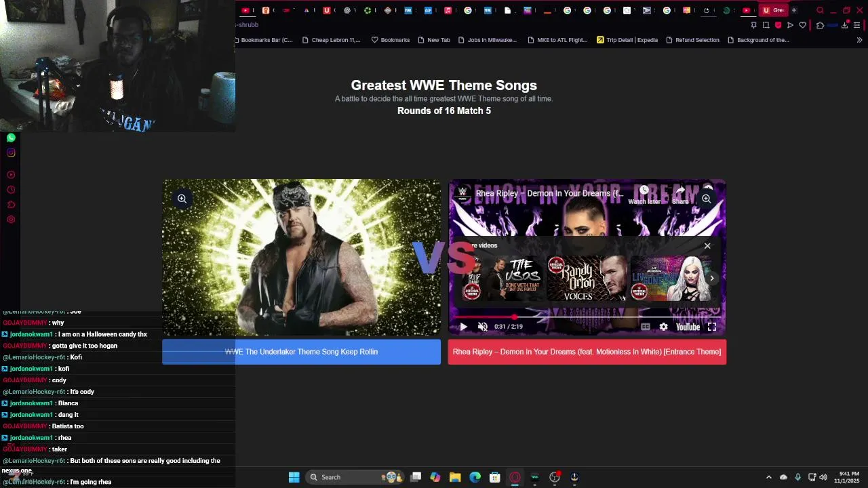Show next suggested videos with arrow
Viewport: 868px width, 488px height.
pos(712,279)
